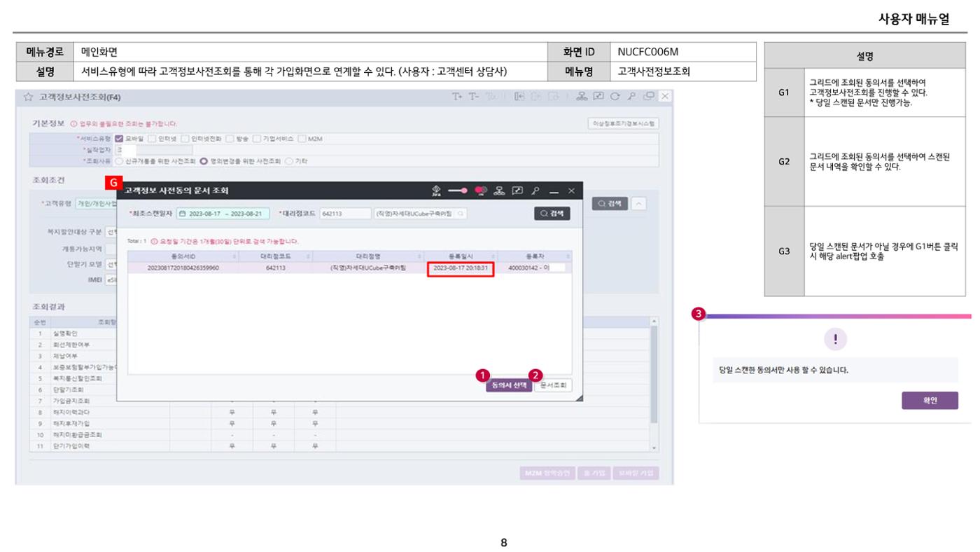Click 확인 in the alert popup
Screen dimensions: 980x552
click(x=930, y=401)
